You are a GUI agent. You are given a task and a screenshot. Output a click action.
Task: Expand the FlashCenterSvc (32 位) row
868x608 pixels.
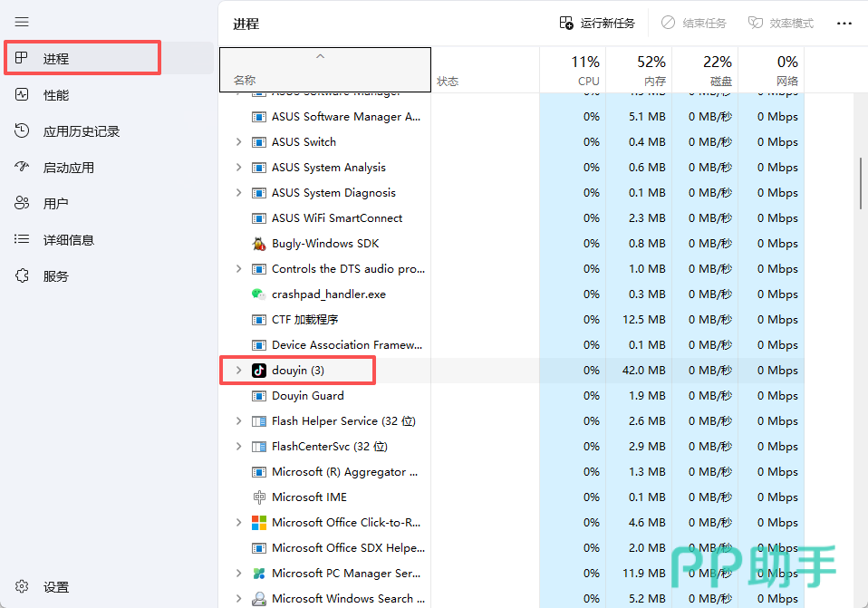click(x=238, y=447)
